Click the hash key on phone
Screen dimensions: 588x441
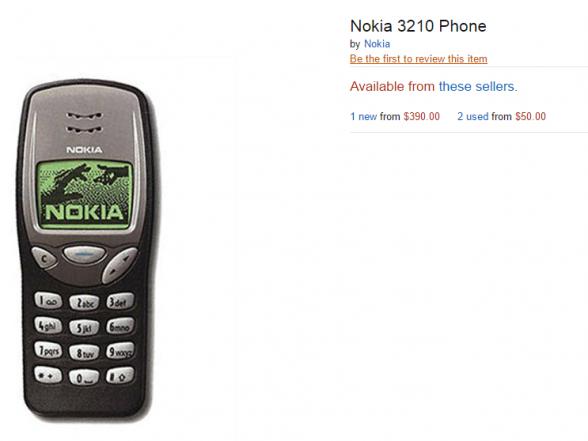(x=120, y=375)
